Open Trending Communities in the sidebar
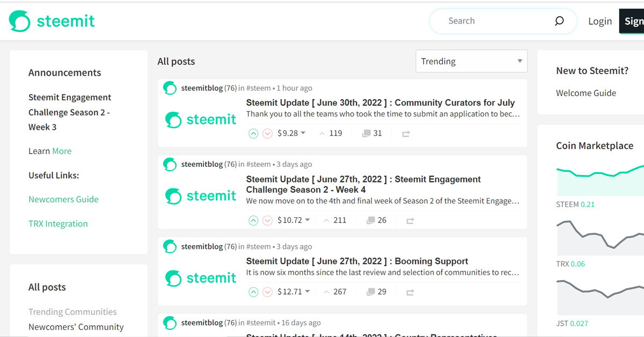Image resolution: width=644 pixels, height=337 pixels. (72, 312)
